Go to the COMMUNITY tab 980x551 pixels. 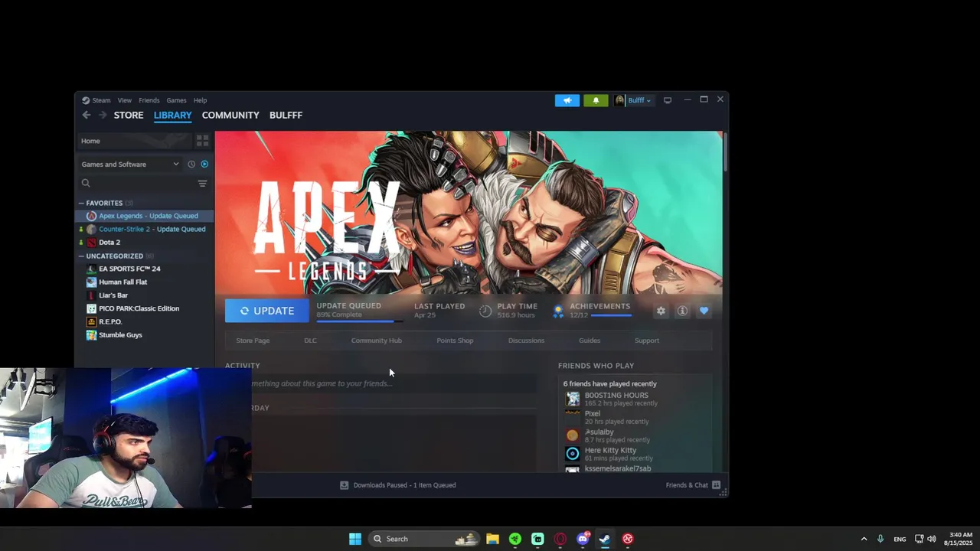coord(230,115)
